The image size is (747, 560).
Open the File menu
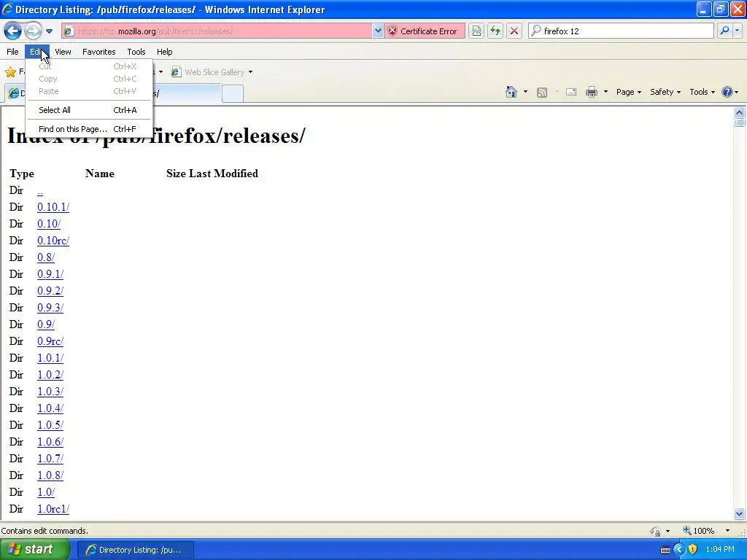click(x=13, y=52)
